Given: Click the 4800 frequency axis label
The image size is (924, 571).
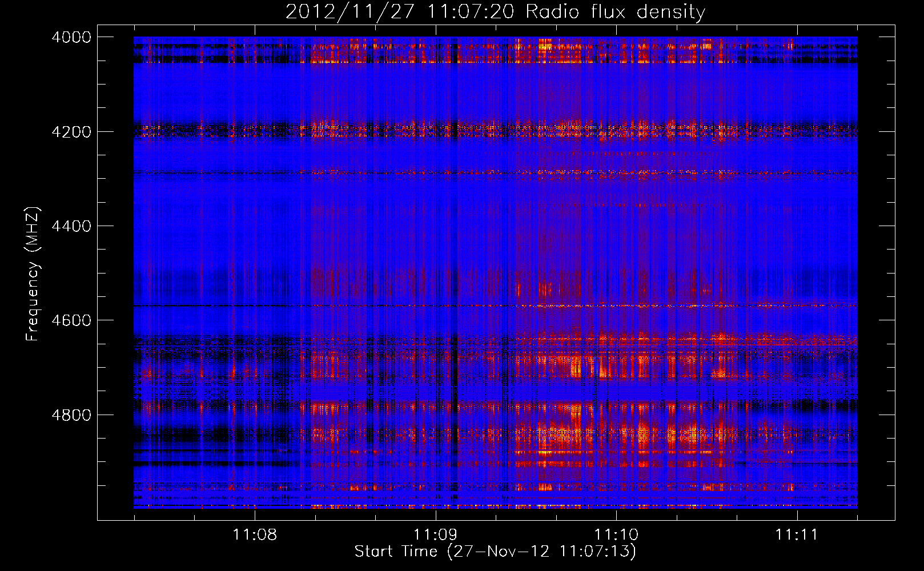Looking at the screenshot, I should point(71,415).
